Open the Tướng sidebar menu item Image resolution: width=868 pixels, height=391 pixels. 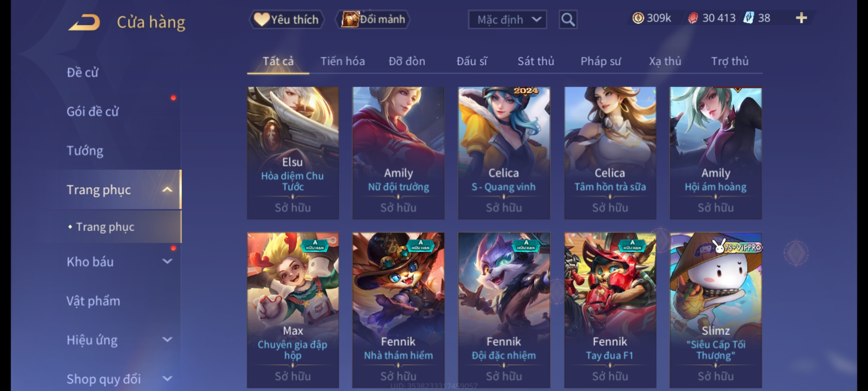(85, 150)
